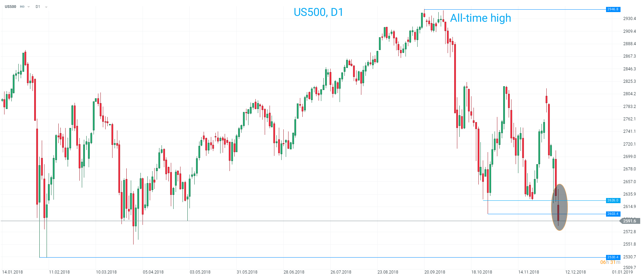644x278 pixels.
Task: Click the 28.06.2018 date axis label
Action: 294,272
